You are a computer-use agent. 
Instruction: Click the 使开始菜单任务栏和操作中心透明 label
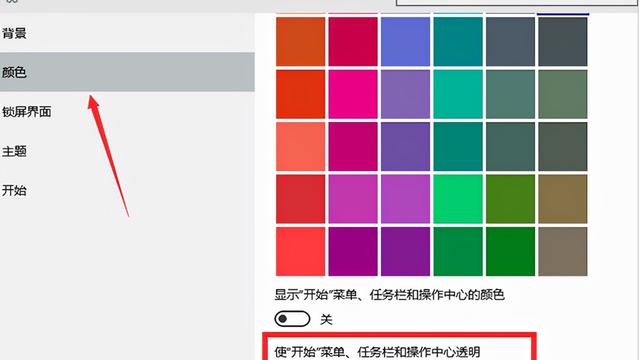click(378, 352)
